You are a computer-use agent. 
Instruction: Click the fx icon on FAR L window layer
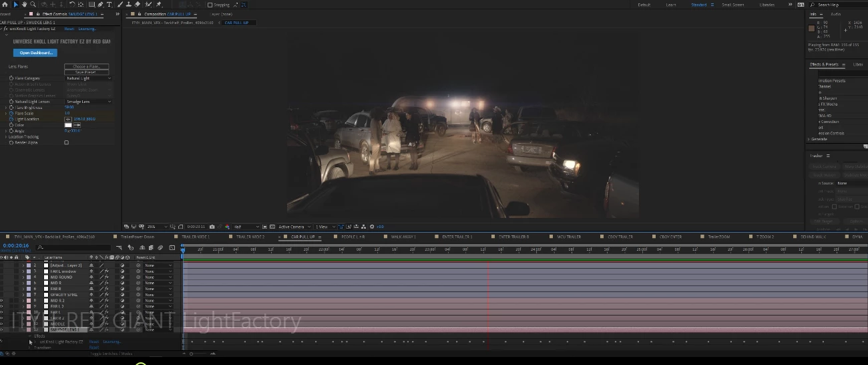pos(107,271)
